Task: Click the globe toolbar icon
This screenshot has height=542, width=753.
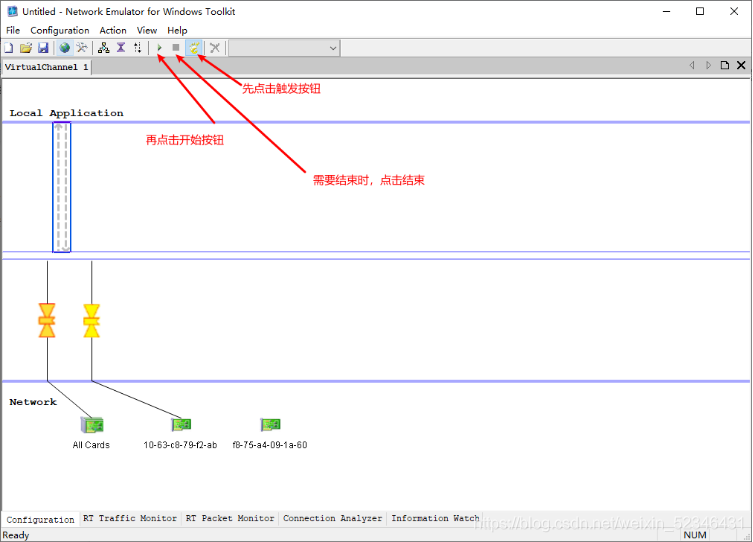Action: 64,48
